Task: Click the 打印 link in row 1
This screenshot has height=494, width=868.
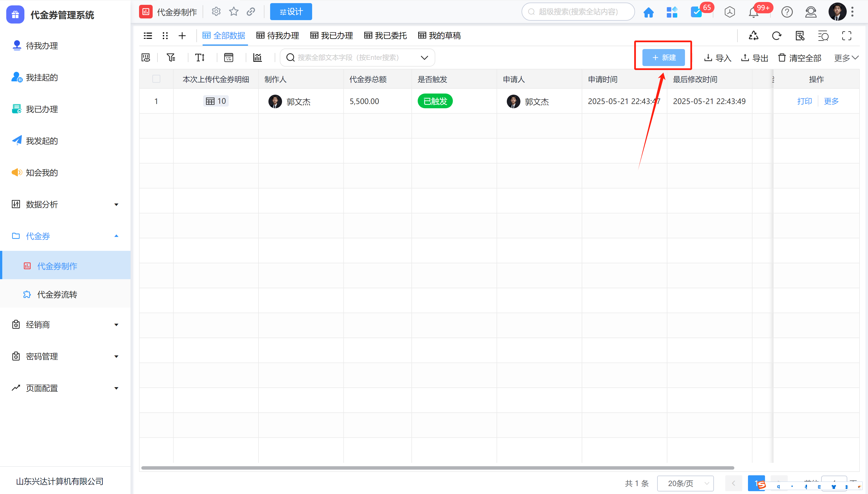Action: click(804, 101)
